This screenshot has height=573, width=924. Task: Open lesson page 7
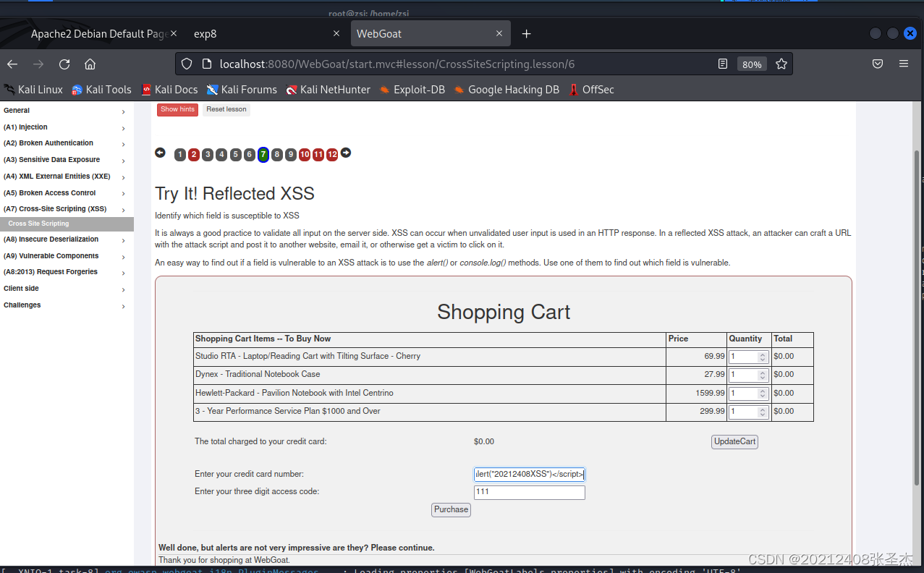point(263,154)
